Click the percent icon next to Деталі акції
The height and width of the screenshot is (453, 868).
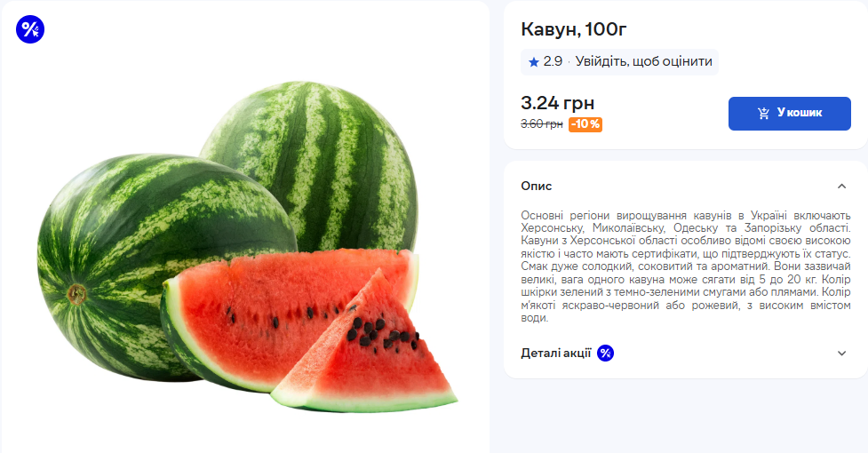pos(606,354)
